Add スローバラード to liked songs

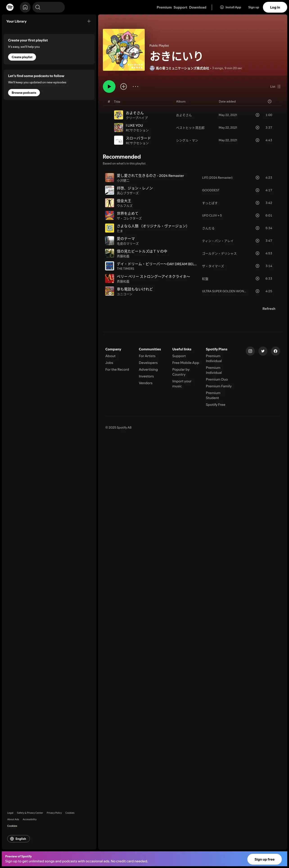pyautogui.click(x=257, y=140)
